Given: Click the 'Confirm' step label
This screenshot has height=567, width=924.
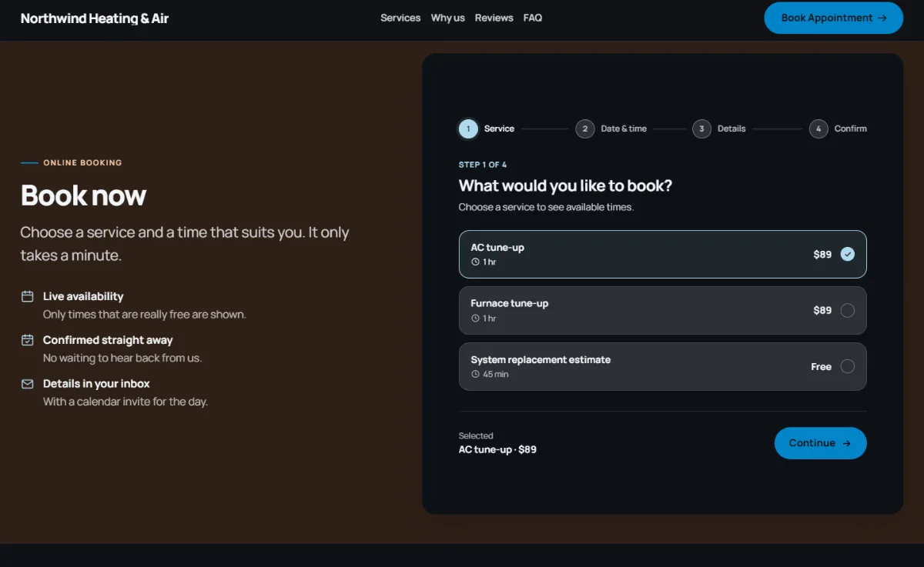Looking at the screenshot, I should point(851,128).
